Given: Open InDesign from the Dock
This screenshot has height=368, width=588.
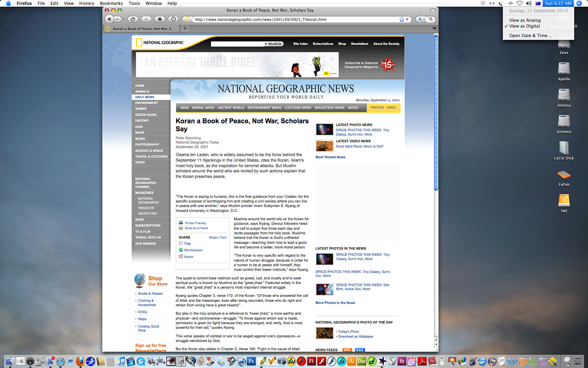Looking at the screenshot, I should (402, 361).
